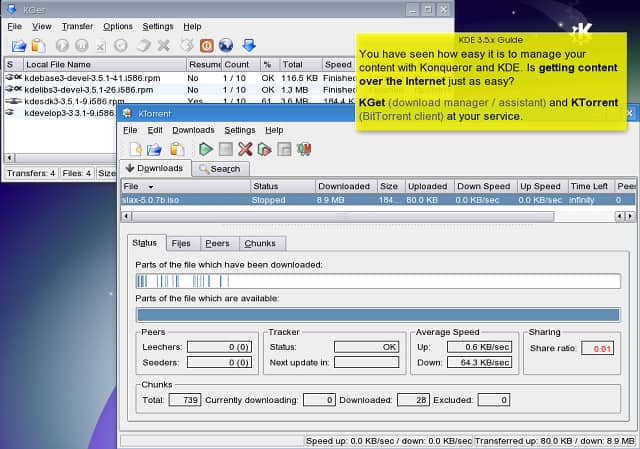This screenshot has height=449, width=640.
Task: Open the Chunks tab
Action: 260,244
